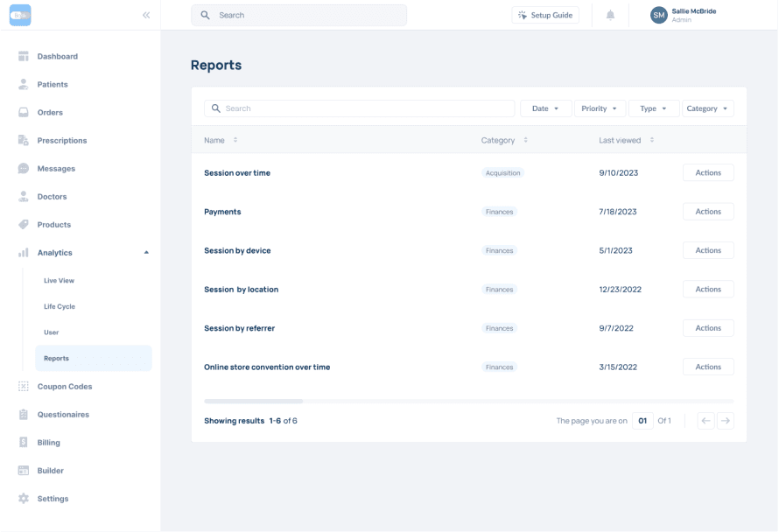Click the Settings gear icon

tap(24, 499)
